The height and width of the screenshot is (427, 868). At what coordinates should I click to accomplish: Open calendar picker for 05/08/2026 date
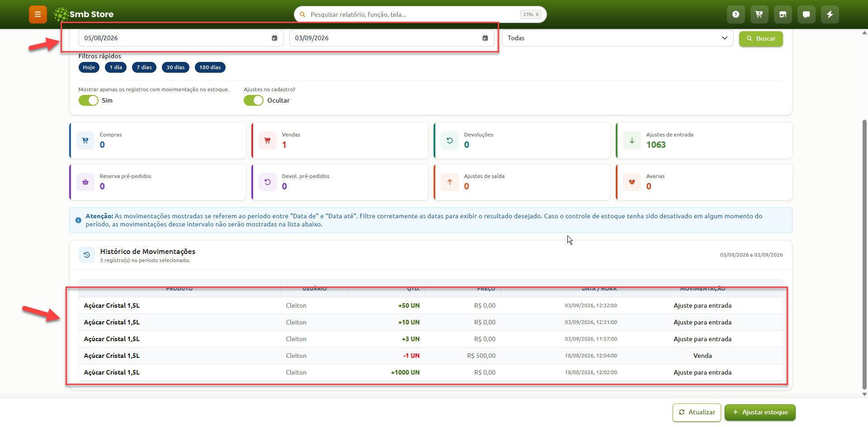point(274,38)
